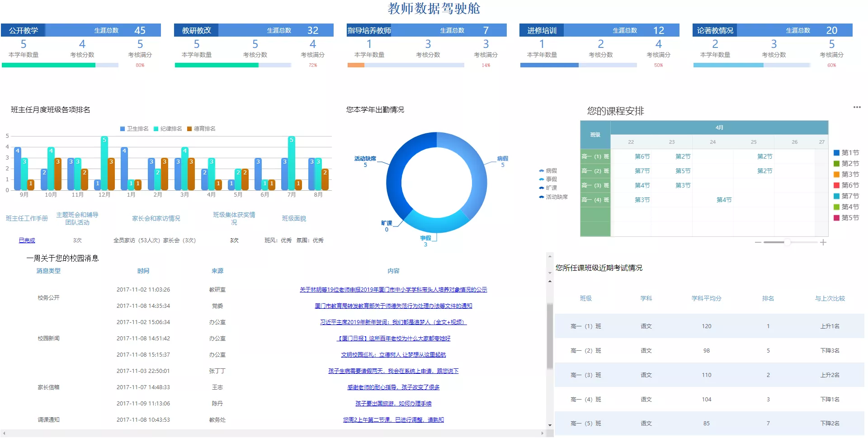The width and height of the screenshot is (868, 438).
Task: Click the 已完成 link
Action: click(x=27, y=240)
